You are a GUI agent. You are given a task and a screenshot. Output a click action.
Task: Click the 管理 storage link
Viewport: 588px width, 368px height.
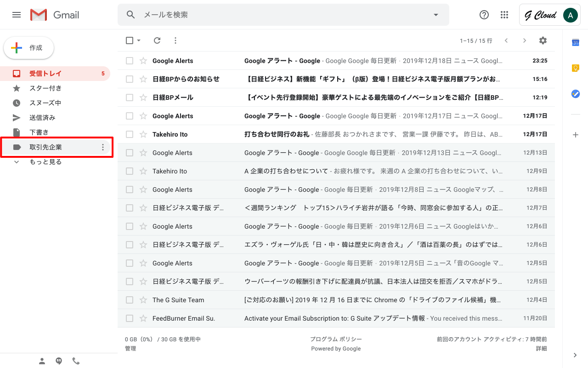[x=130, y=349]
